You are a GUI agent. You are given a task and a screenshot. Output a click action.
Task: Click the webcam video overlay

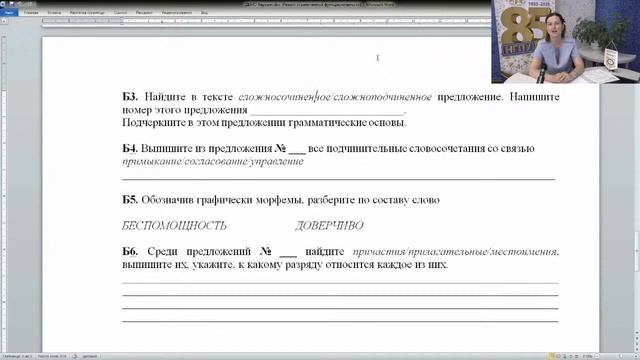click(566, 42)
